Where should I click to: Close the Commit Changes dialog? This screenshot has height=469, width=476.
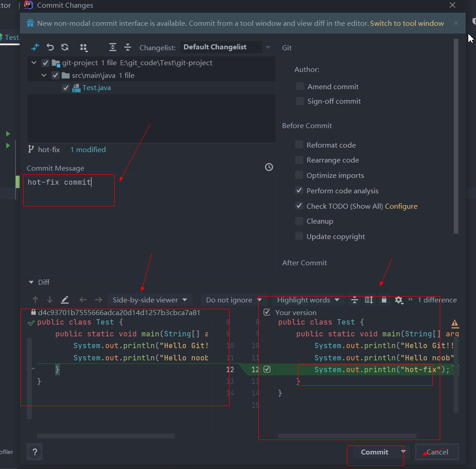coord(452,5)
